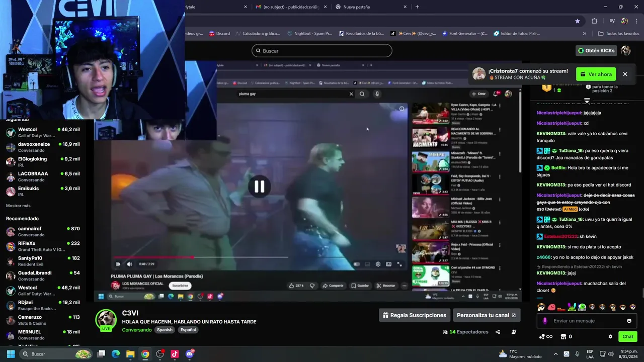Click the Chrome bookmark star icon
The height and width of the screenshot is (362, 644).
coord(577,21)
